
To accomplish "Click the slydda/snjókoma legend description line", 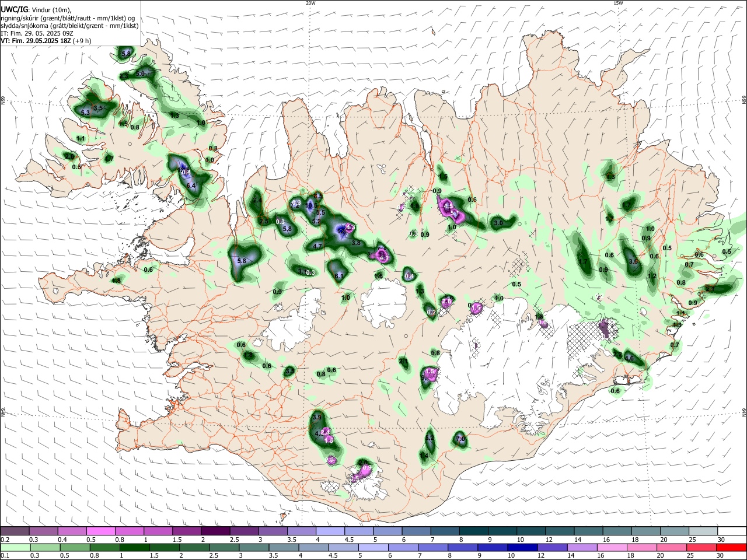I will 69,26.
